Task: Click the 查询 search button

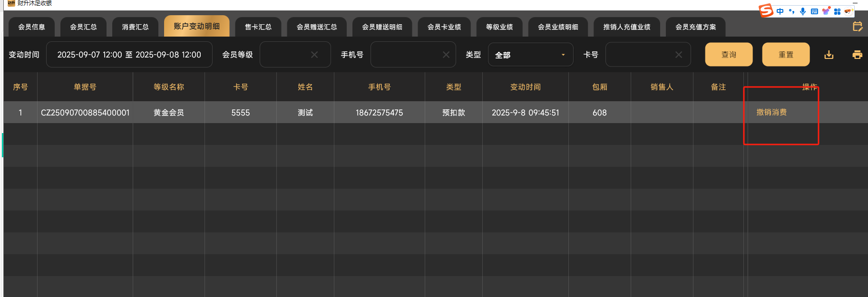Action: [x=729, y=55]
